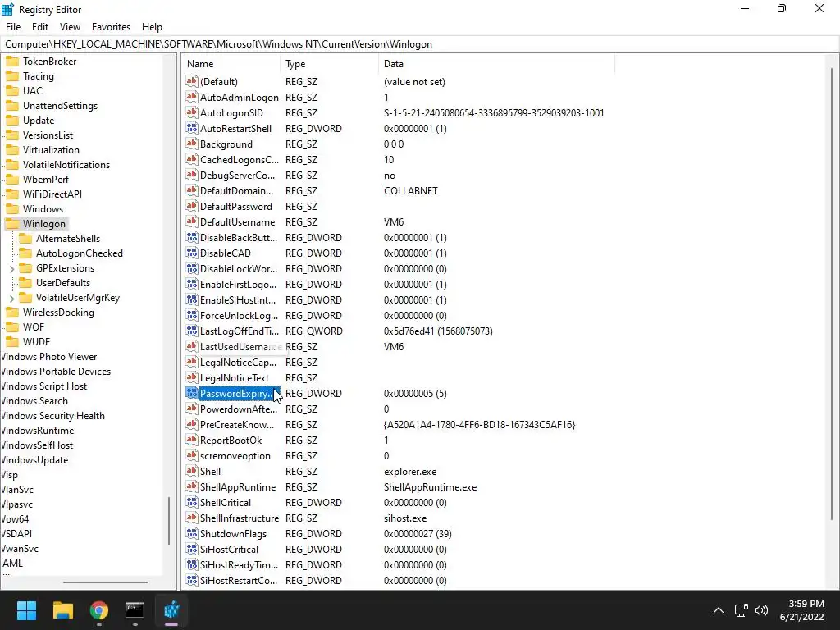Screen dimensions: 840x630
Task: Click the ShellCritical DWORD icon
Action: tap(192, 502)
